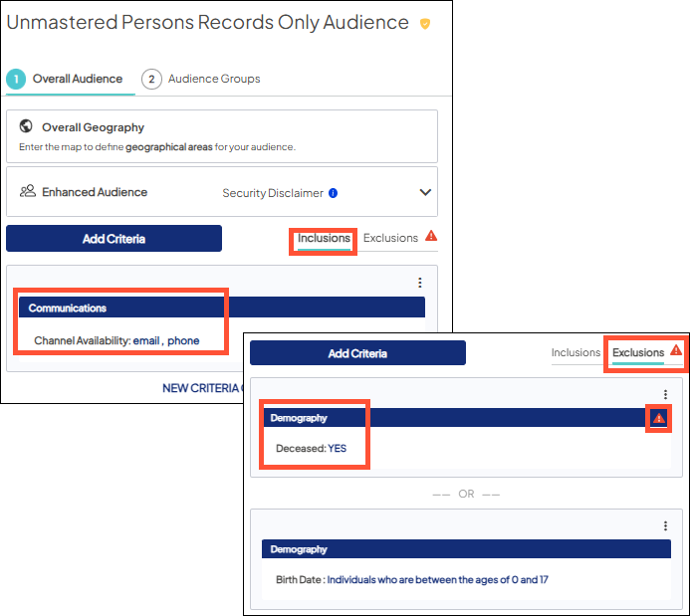This screenshot has width=690, height=616.
Task: Click the Birth Date ages 0 and 17 criteria
Action: [411, 579]
